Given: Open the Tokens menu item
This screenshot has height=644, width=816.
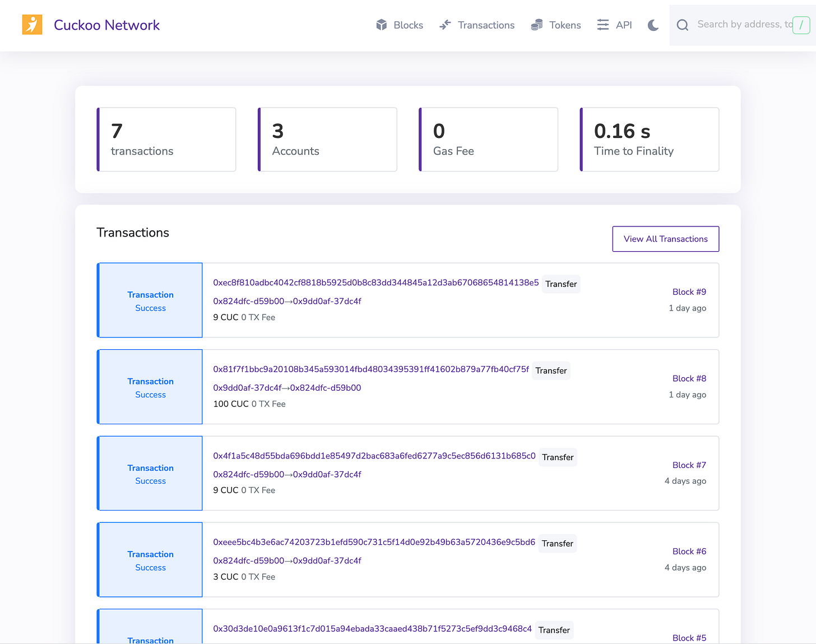Looking at the screenshot, I should click(x=565, y=25).
